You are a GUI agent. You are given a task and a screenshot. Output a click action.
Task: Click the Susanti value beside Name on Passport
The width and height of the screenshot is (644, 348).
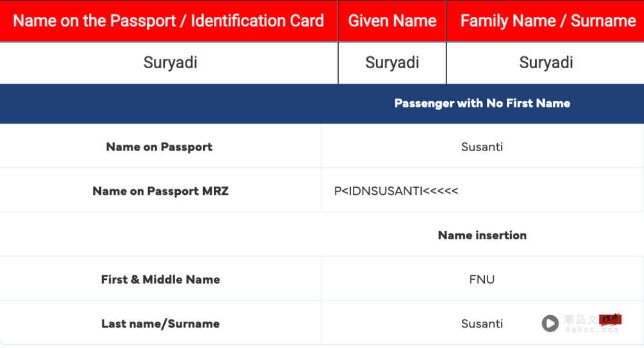click(482, 147)
